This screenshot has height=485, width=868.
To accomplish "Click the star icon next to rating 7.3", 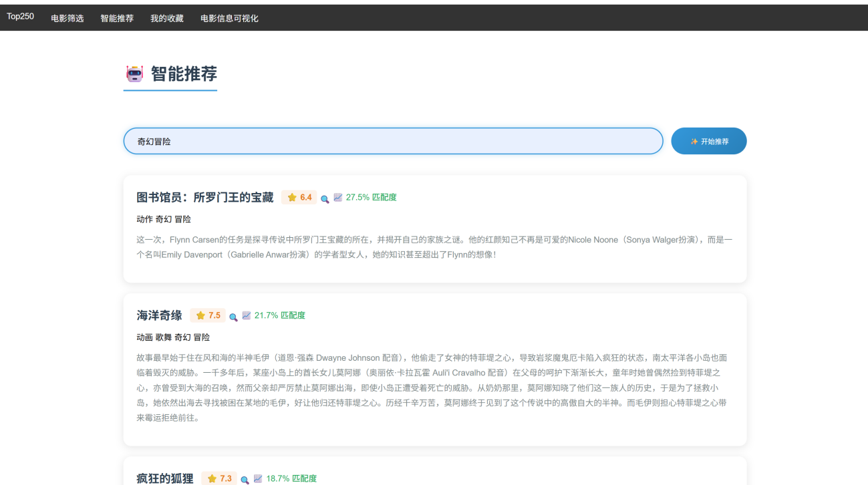I will 212,479.
